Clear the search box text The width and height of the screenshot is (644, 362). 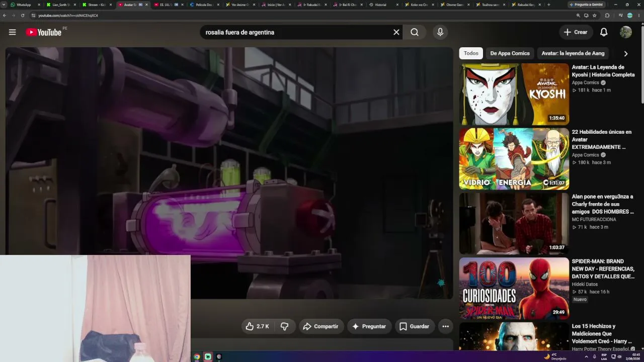click(396, 32)
